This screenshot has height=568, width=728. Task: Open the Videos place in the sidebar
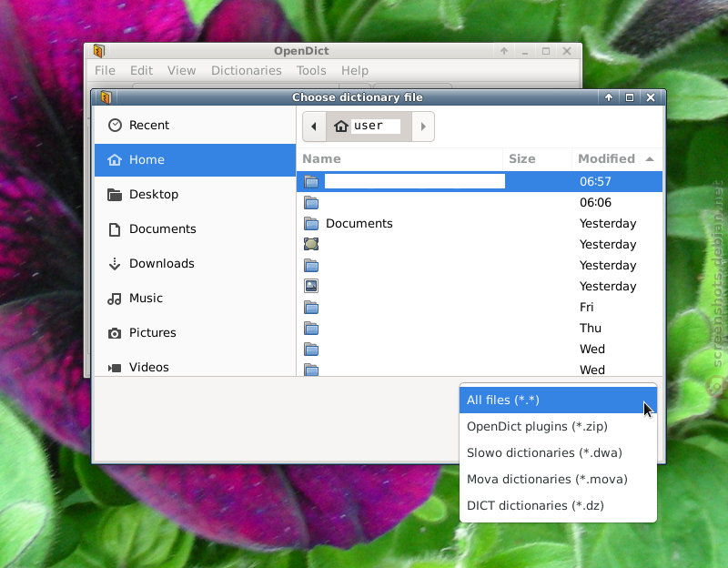195,367
